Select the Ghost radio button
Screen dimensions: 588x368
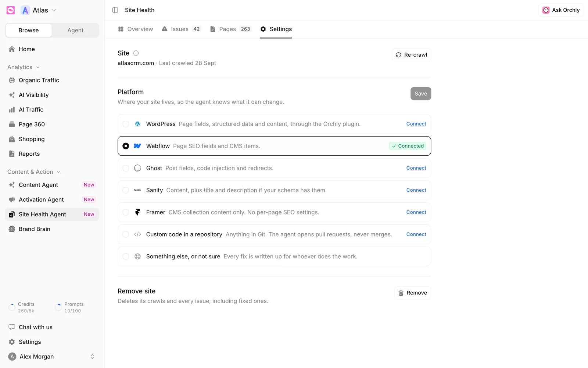(126, 168)
